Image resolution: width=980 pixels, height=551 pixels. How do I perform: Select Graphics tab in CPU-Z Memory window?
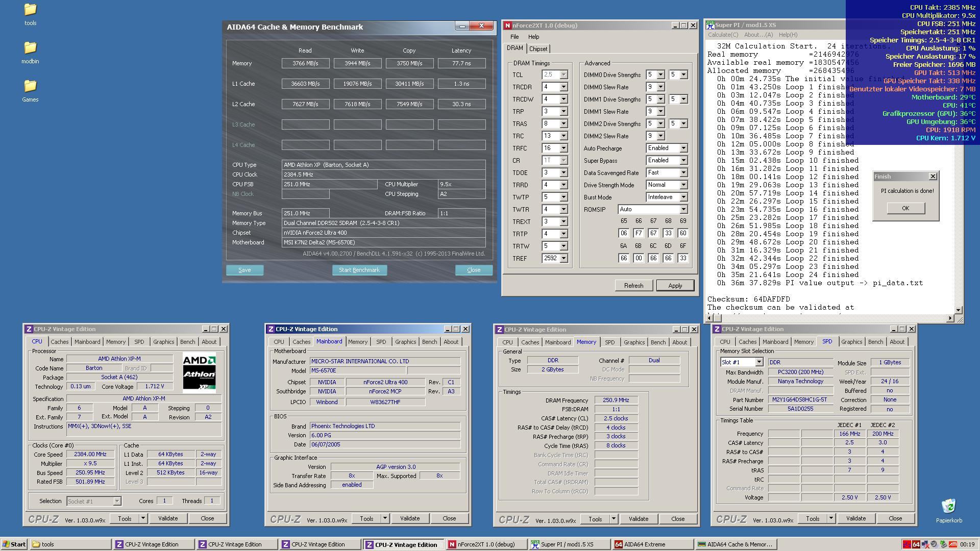point(634,342)
